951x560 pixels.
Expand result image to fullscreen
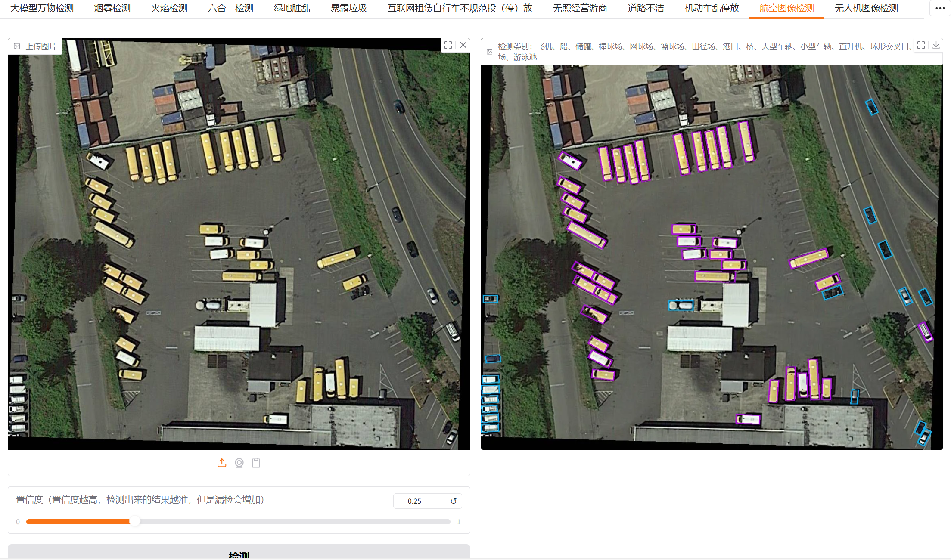(921, 45)
